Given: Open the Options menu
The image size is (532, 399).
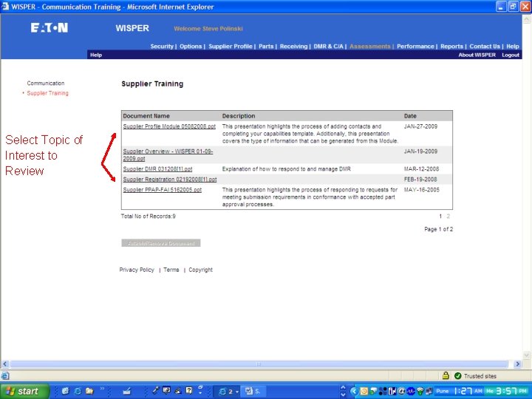Looking at the screenshot, I should click(x=191, y=46).
